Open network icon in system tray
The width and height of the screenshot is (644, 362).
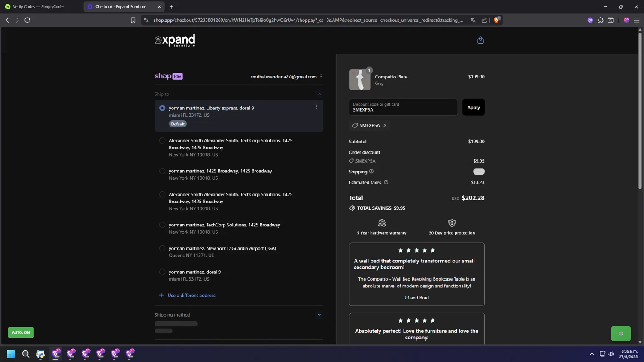click(602, 354)
